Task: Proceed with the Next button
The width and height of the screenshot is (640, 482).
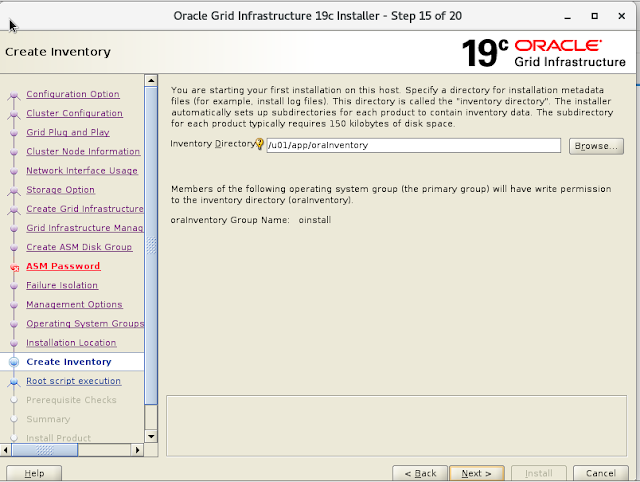Action: 476,473
